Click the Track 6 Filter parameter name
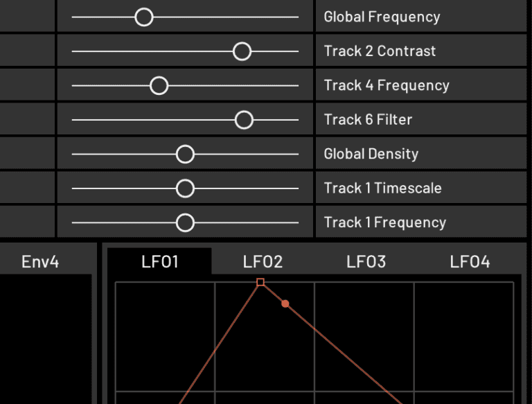 coord(368,120)
